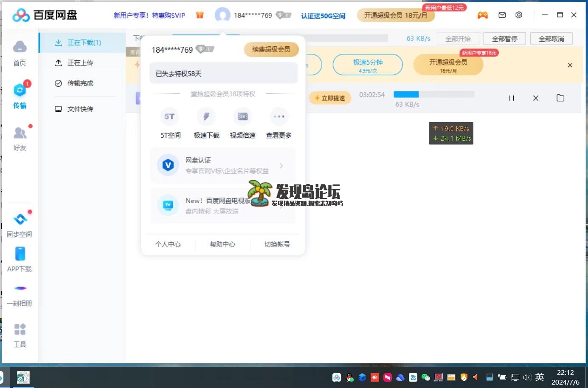The width and height of the screenshot is (588, 388).
Task: Click the network tray icon
Action: 515,377
